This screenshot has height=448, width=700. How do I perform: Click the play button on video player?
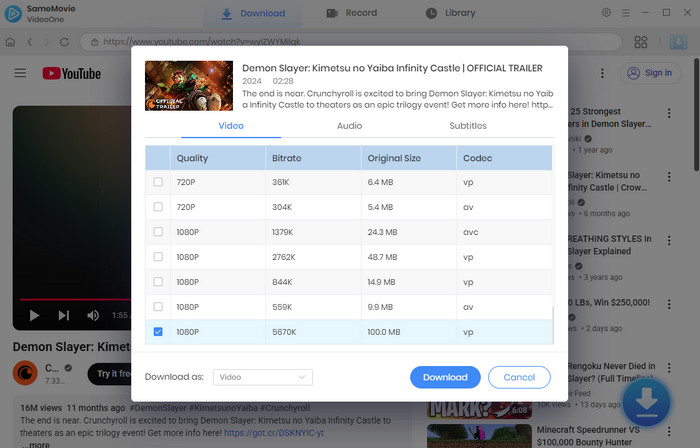click(34, 315)
